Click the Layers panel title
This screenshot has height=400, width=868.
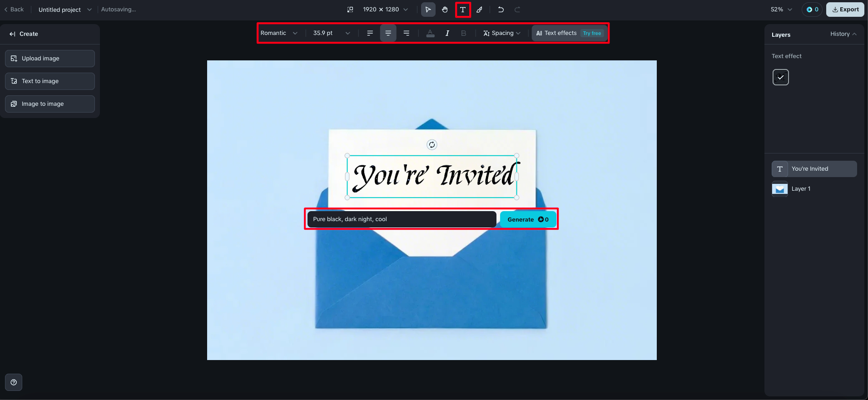point(781,35)
